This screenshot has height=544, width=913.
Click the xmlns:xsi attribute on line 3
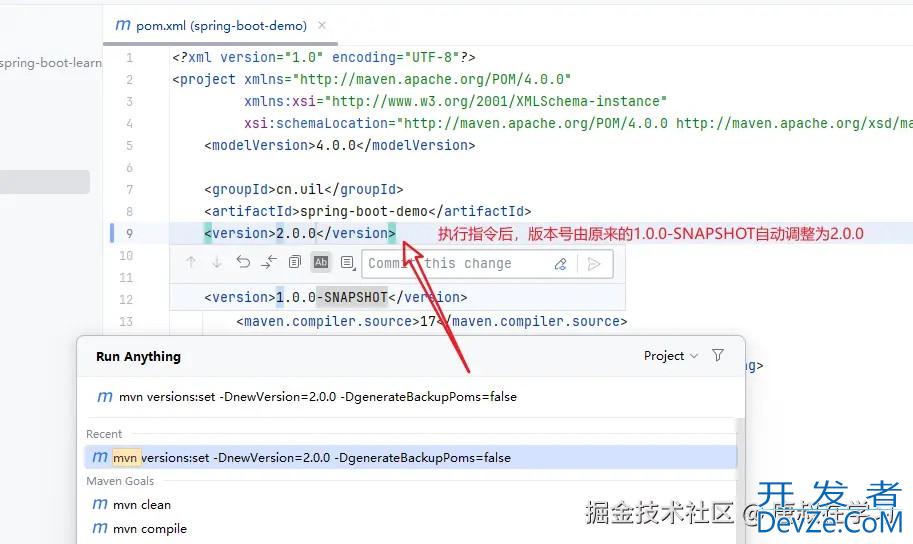click(x=455, y=101)
